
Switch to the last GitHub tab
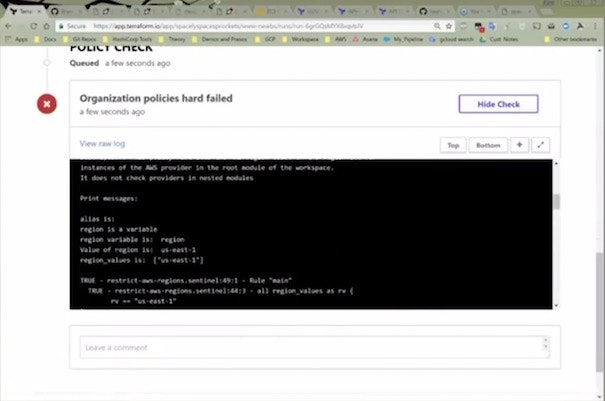point(435,12)
